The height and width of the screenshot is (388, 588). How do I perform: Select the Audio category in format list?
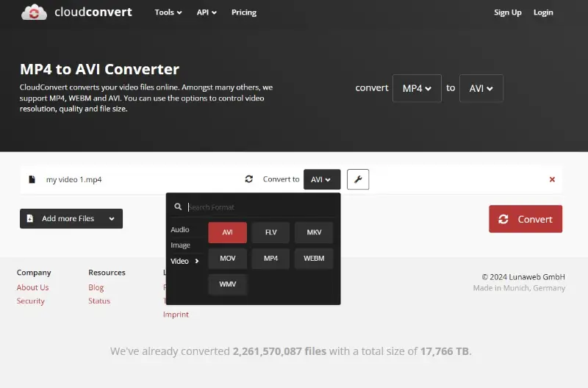tap(180, 230)
